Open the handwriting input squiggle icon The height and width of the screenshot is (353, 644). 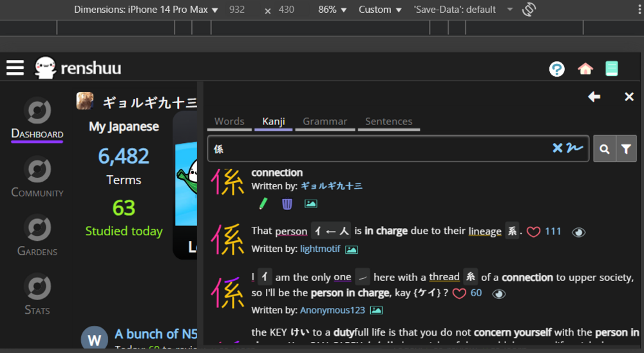coord(574,149)
